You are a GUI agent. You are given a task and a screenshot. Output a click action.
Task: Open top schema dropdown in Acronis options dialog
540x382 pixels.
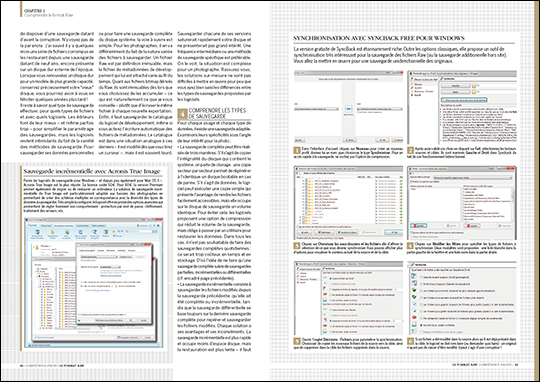[98, 257]
